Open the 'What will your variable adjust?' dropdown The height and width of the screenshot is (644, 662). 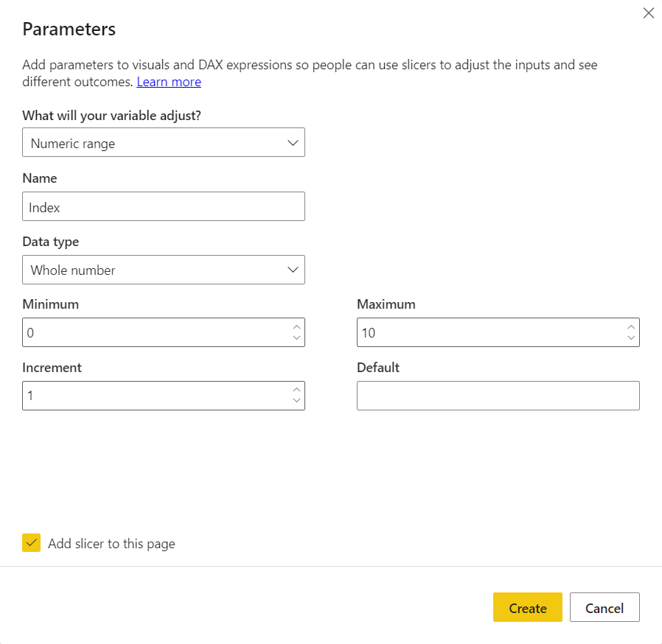[x=164, y=142]
